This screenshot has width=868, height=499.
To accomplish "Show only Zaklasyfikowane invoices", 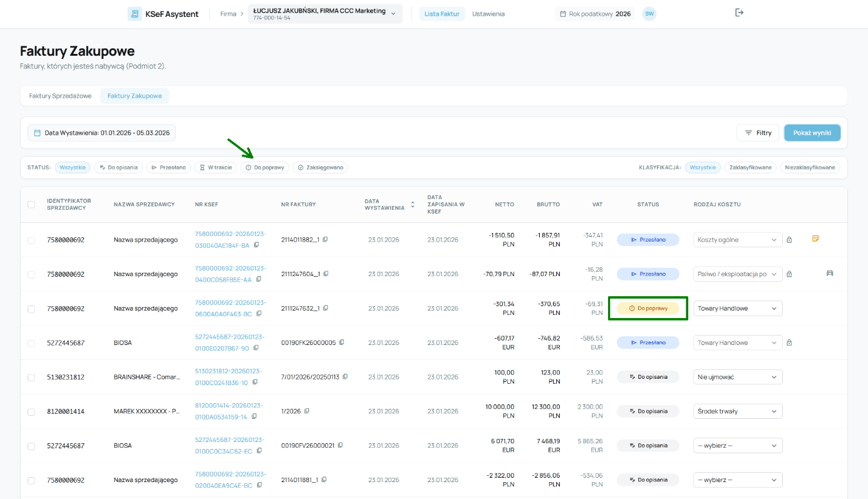I will pos(750,168).
